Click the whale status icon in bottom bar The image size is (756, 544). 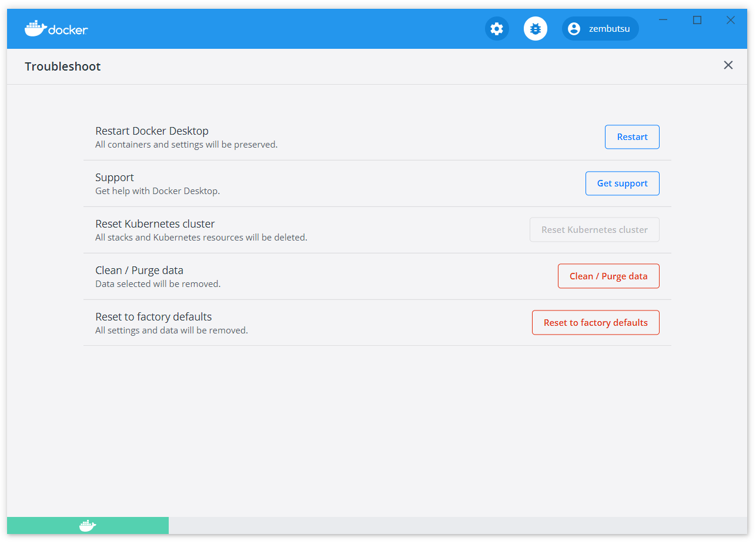pos(88,526)
